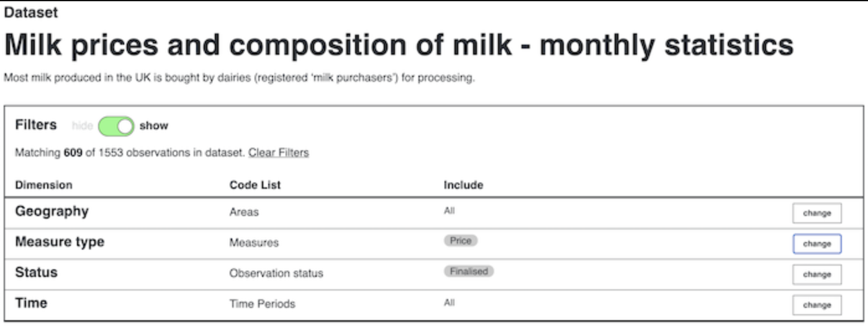The width and height of the screenshot is (868, 329).
Task: Click the 'show' label beside the toggle
Action: 153,126
